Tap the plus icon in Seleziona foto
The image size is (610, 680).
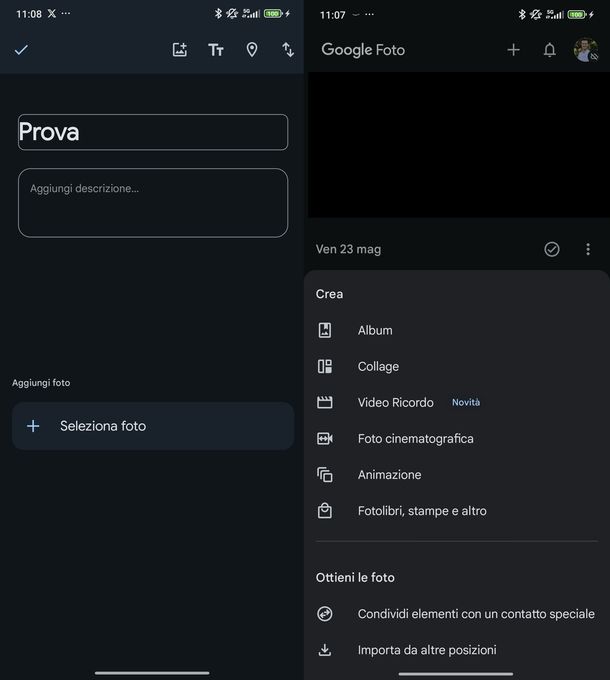33,426
